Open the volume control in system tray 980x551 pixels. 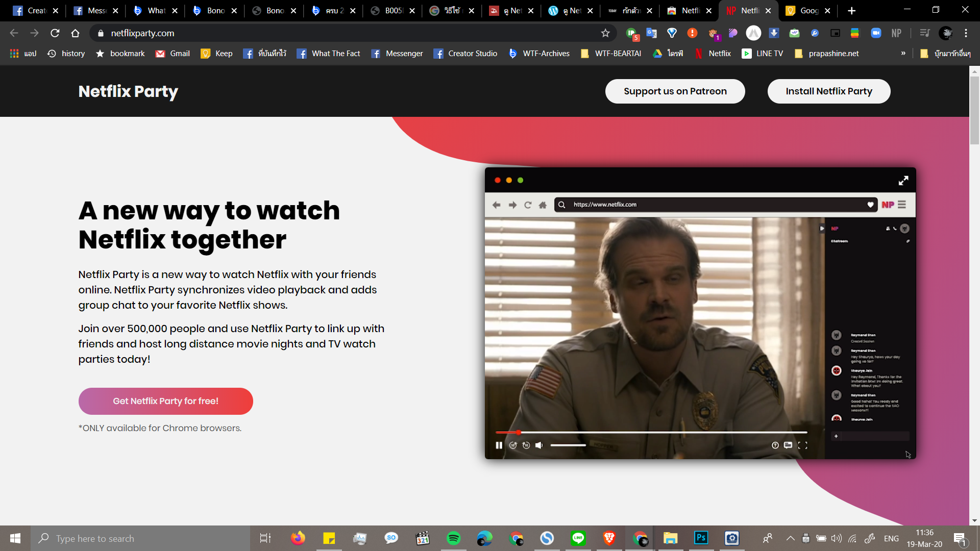tap(836, 538)
